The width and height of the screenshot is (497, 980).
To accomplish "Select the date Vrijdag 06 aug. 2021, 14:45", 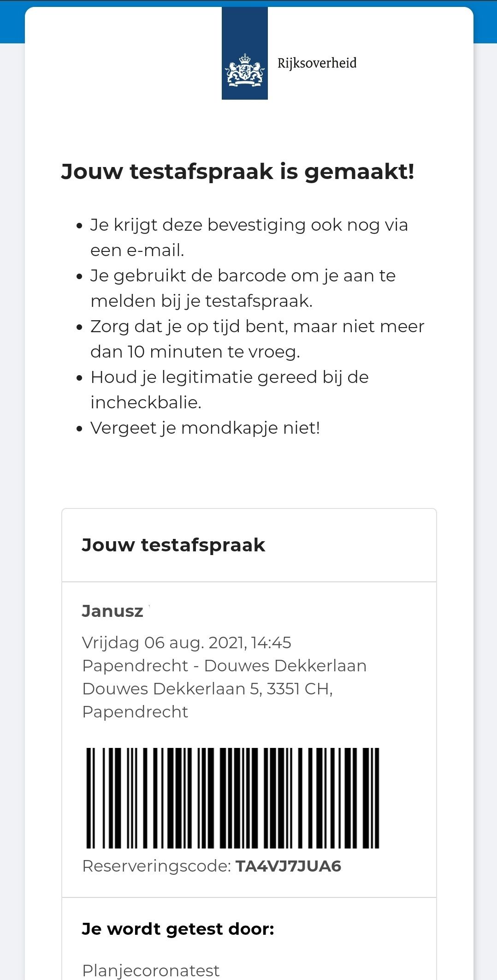I will pyautogui.click(x=187, y=642).
